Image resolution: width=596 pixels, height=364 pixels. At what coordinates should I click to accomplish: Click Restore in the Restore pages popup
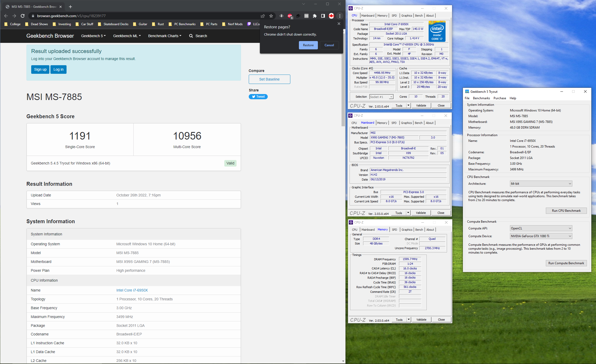coord(308,45)
